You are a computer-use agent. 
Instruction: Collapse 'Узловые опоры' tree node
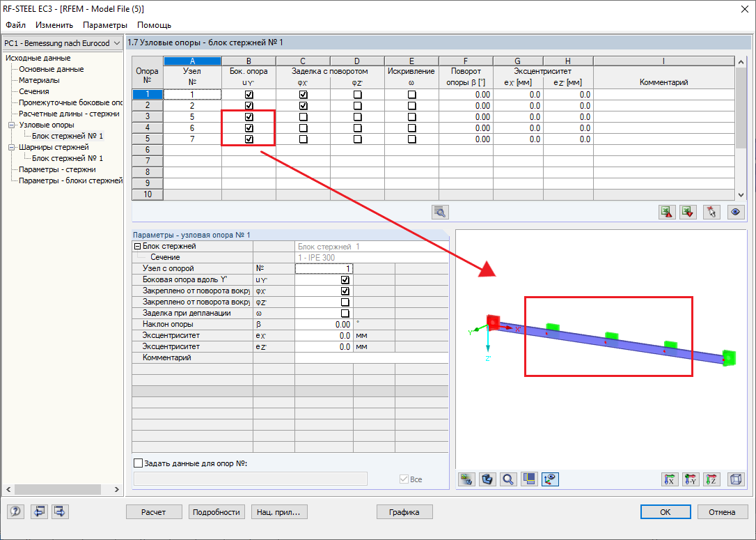(x=12, y=125)
